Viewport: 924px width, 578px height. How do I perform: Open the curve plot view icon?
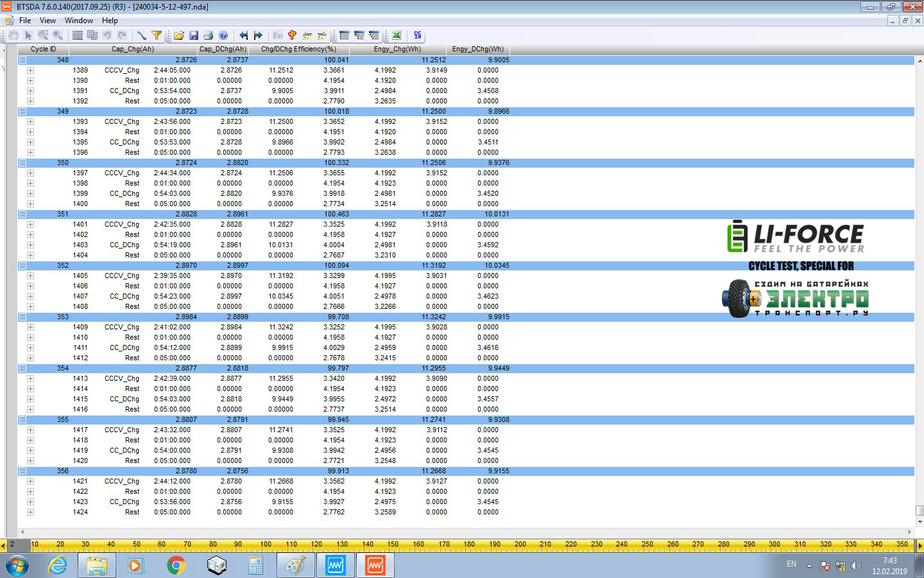pos(142,35)
